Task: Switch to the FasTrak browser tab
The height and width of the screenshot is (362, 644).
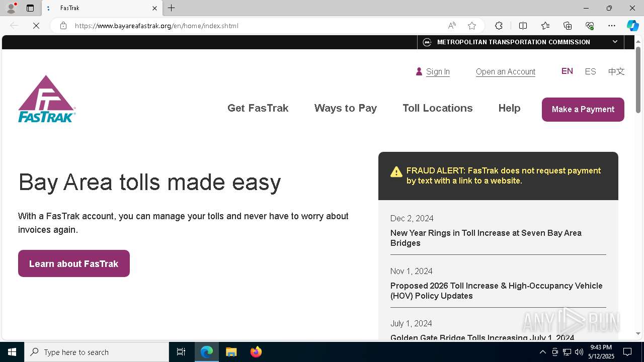Action: (x=102, y=8)
